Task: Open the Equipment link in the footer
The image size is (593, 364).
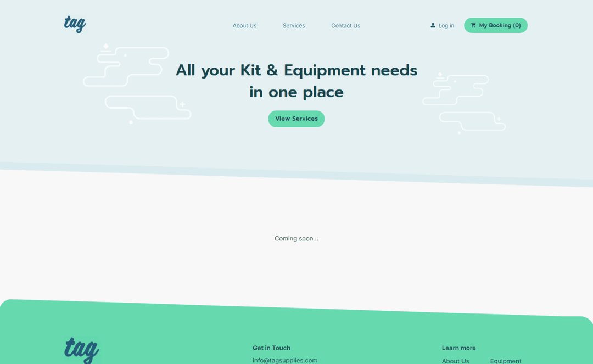Action: tap(506, 361)
